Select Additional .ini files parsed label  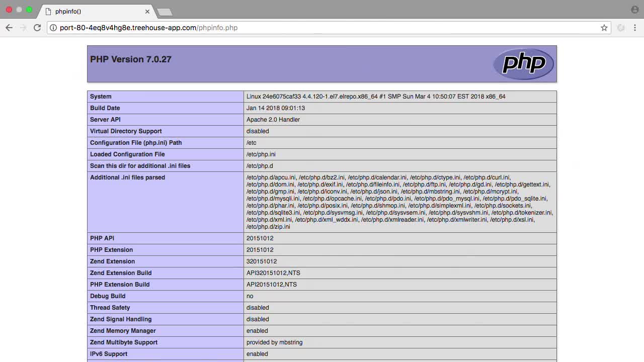point(127,177)
